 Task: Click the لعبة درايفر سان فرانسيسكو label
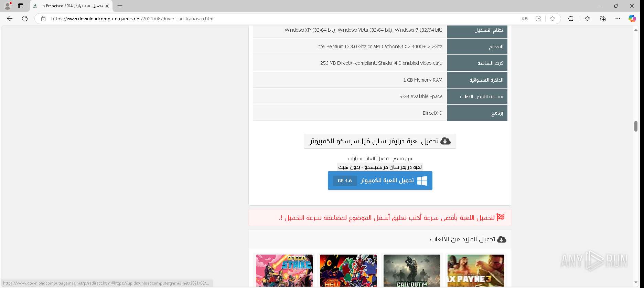pos(380,167)
